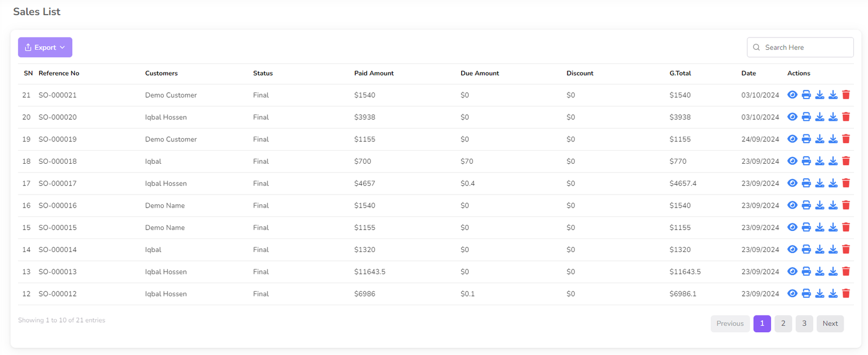View details of sale SO-000015
This screenshot has width=868, height=355.
coord(792,228)
